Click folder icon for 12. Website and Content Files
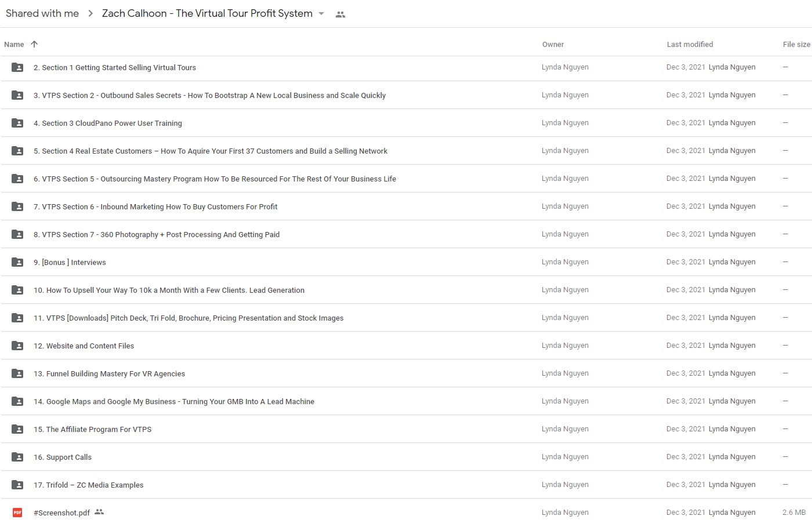Viewport: 812px width, 523px height. (x=17, y=346)
